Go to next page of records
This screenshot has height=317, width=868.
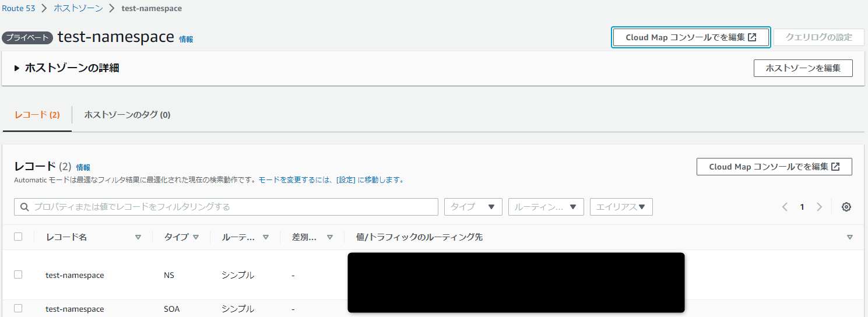pyautogui.click(x=820, y=207)
